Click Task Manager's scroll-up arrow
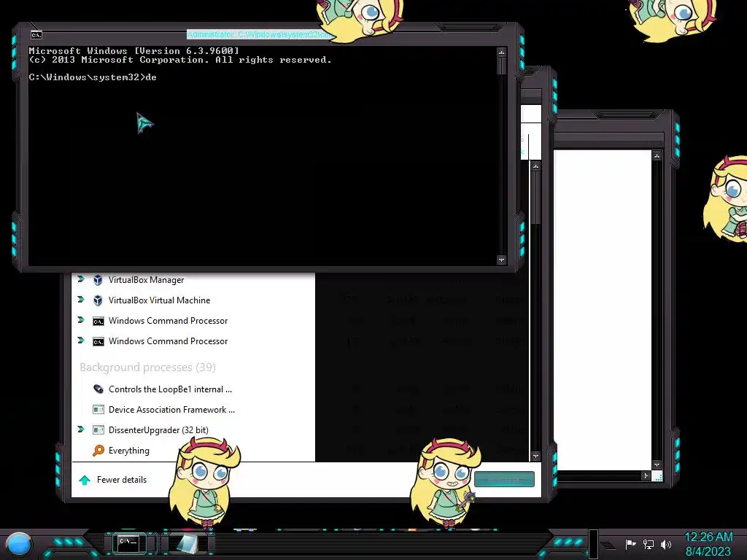 pyautogui.click(x=536, y=166)
